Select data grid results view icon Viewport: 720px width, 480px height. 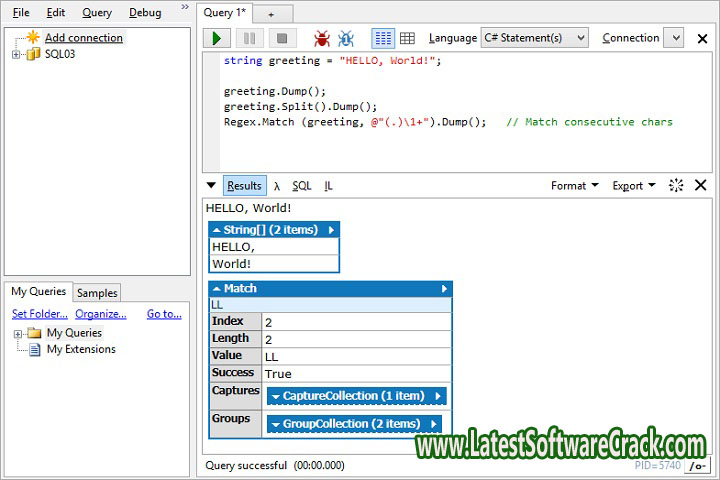tap(407, 38)
